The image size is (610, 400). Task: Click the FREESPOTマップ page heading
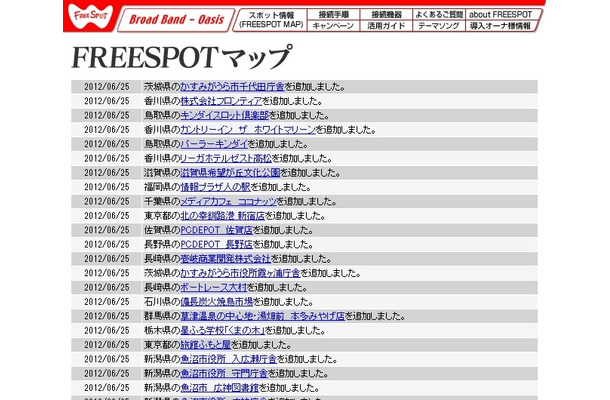[x=182, y=57]
